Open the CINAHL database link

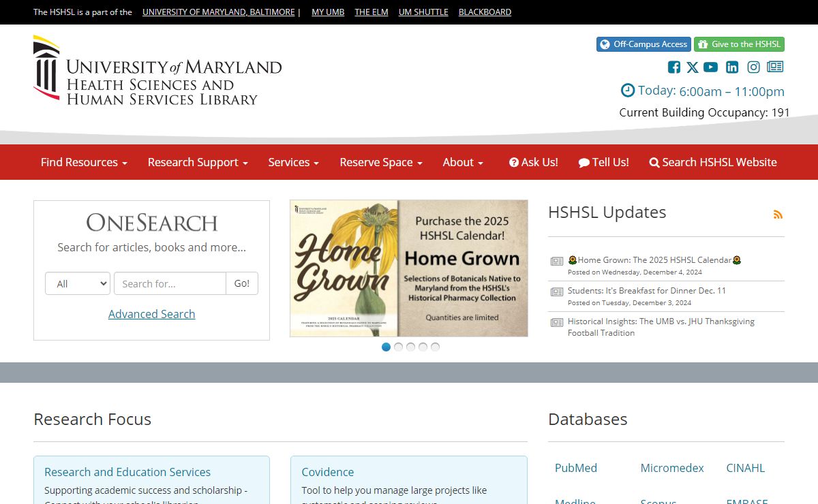[746, 468]
